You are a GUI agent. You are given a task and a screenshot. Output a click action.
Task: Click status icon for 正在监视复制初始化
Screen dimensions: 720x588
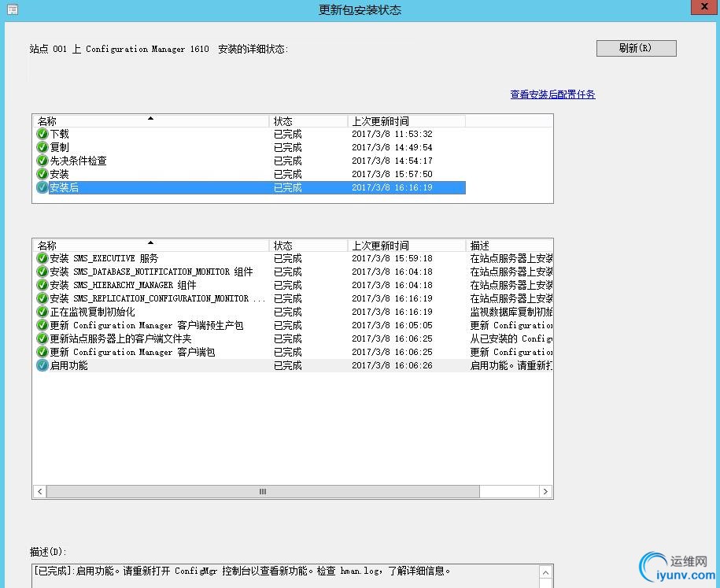click(x=42, y=312)
